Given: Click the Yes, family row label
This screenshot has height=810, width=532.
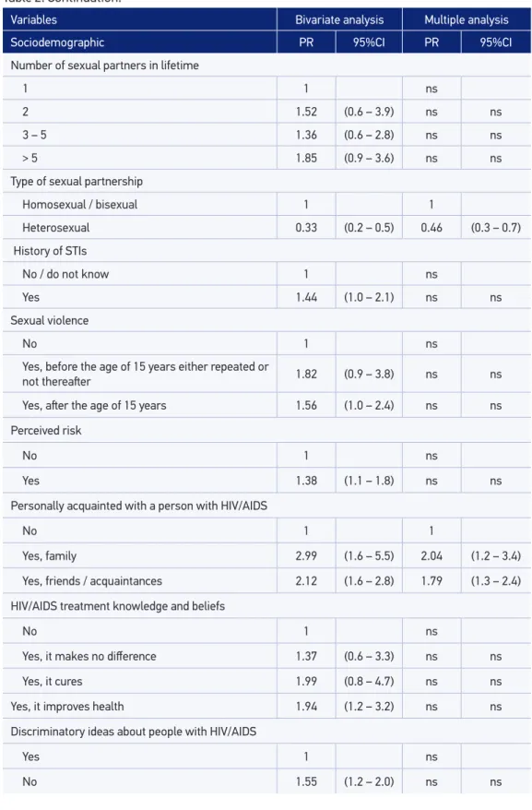Looking at the screenshot, I should click(x=49, y=556).
